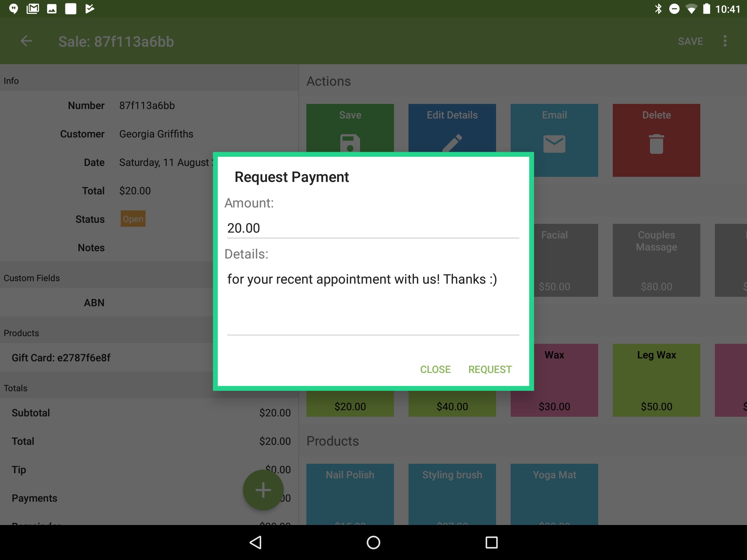Tap the Hangouts notification icon
Image resolution: width=747 pixels, height=560 pixels.
[x=13, y=9]
